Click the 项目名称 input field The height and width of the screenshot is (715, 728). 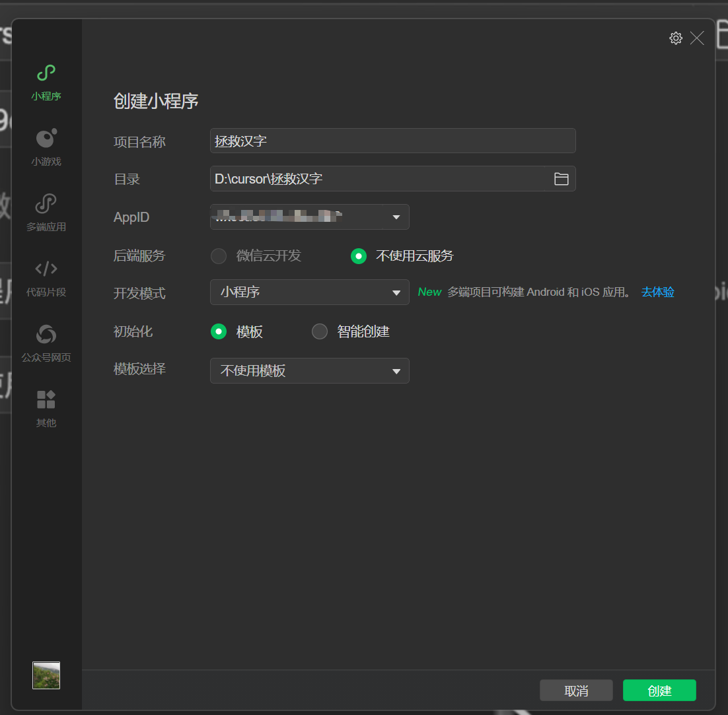click(392, 141)
